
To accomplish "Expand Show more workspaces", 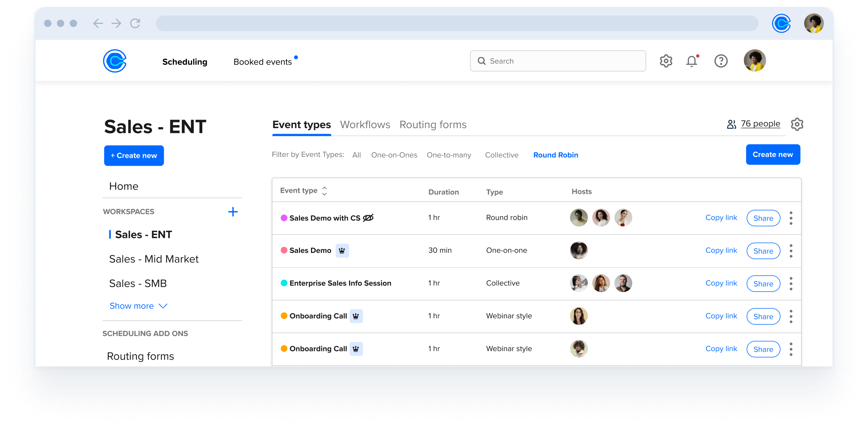I will tap(138, 306).
